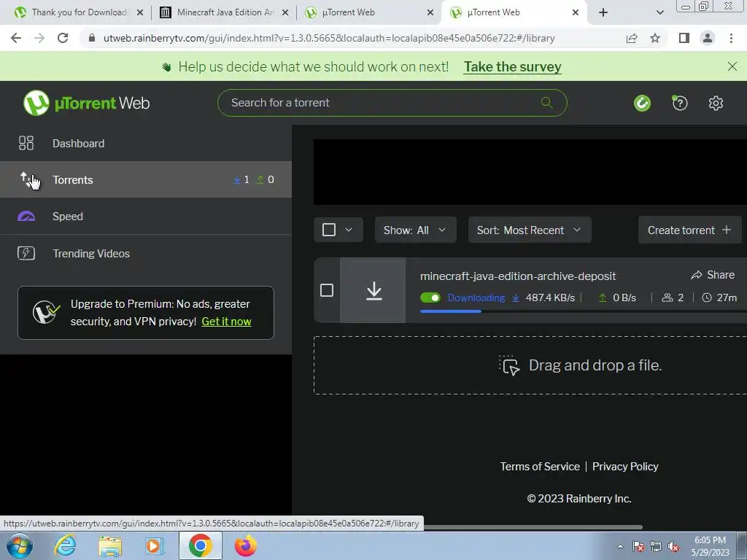Close the survey banner

[x=732, y=66]
